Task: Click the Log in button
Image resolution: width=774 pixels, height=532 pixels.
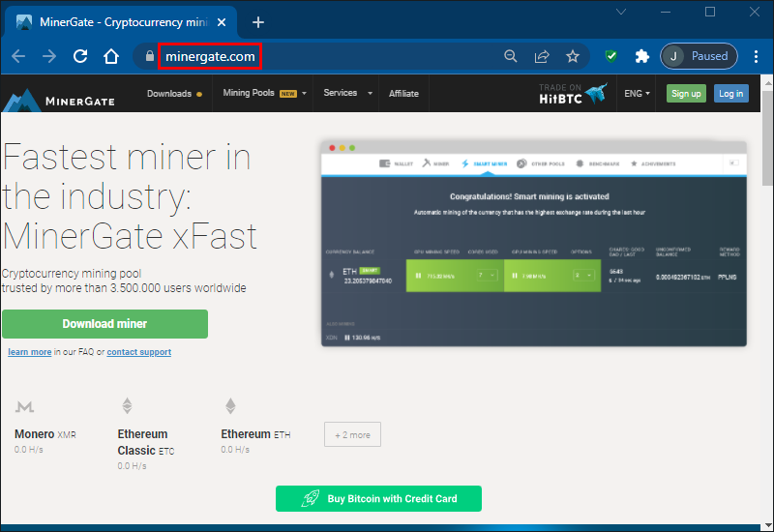Action: tap(731, 93)
